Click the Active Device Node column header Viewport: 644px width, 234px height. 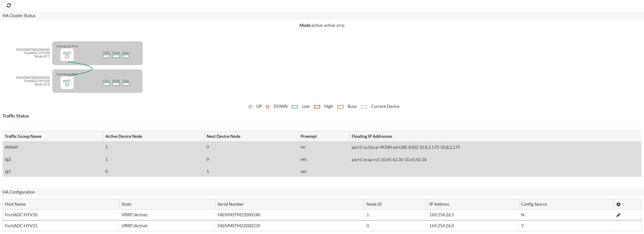(124, 136)
